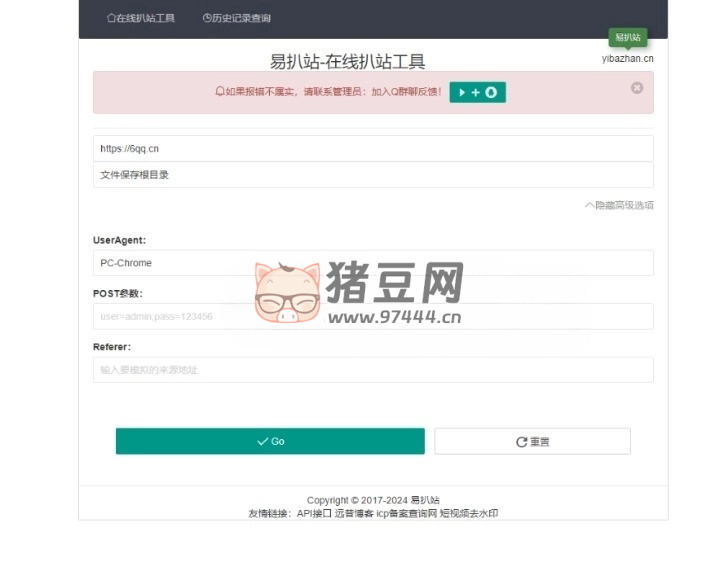Open the 历史记录查询 nav tab
Image resolution: width=720 pixels, height=584 pixels.
(236, 18)
